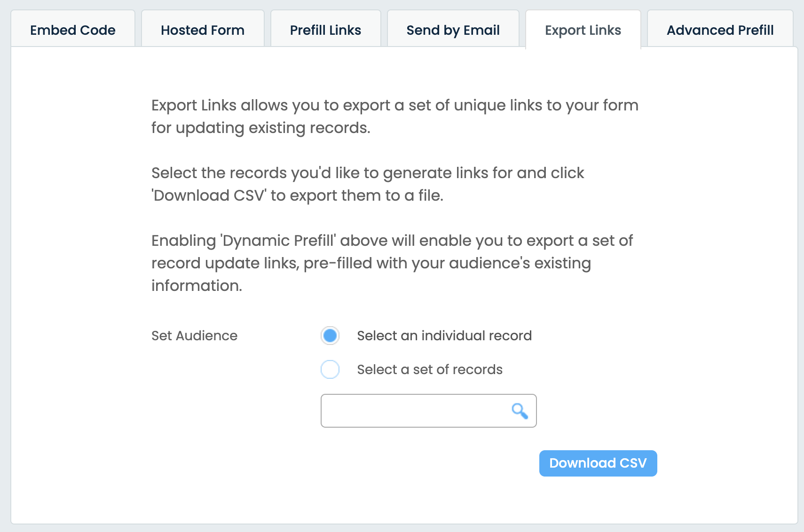Open the Send by Email tab
804x532 pixels.
(453, 30)
